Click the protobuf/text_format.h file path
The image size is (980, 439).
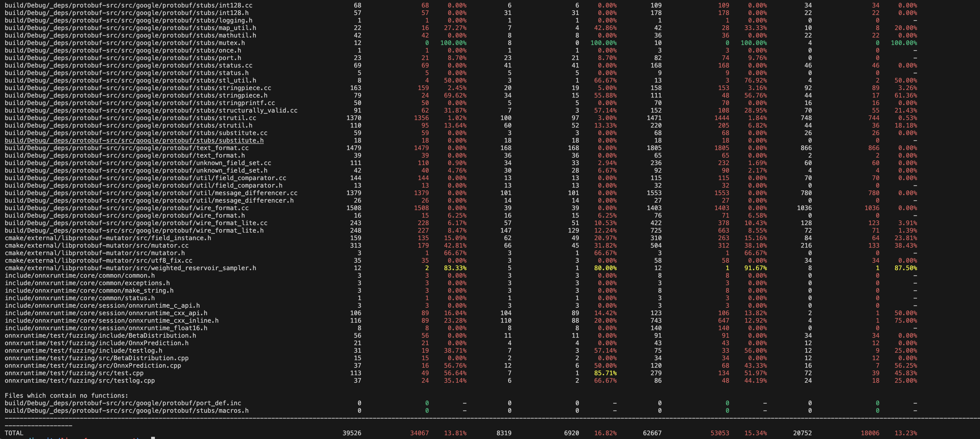[x=125, y=155]
